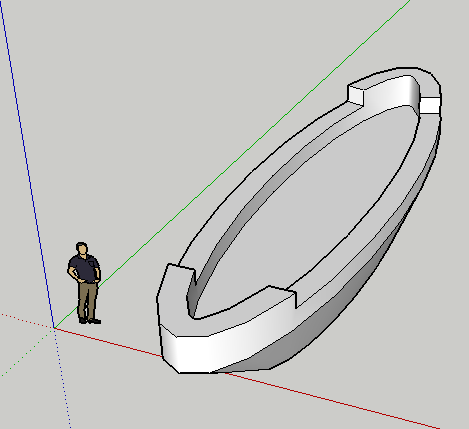The width and height of the screenshot is (469, 429).
Task: Click the axes origin point
Action: [x=54, y=328]
